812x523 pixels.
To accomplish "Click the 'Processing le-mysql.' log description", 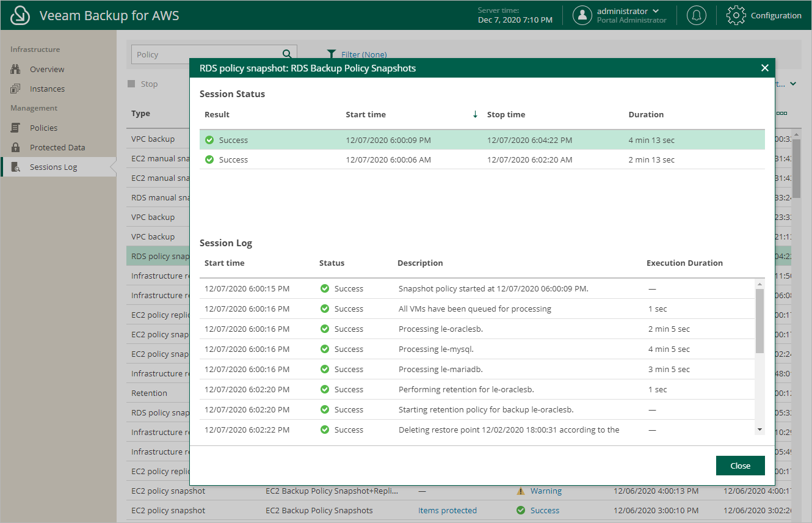I will click(436, 349).
